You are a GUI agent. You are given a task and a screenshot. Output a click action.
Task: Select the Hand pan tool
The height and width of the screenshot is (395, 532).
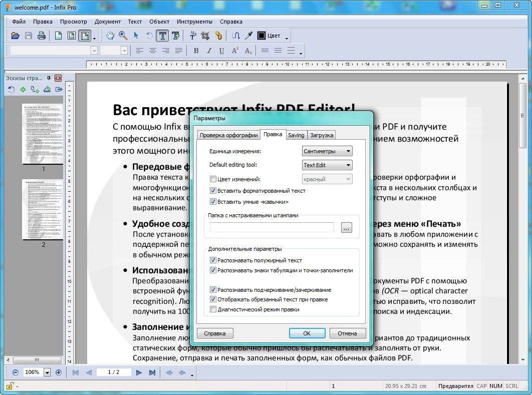point(110,36)
